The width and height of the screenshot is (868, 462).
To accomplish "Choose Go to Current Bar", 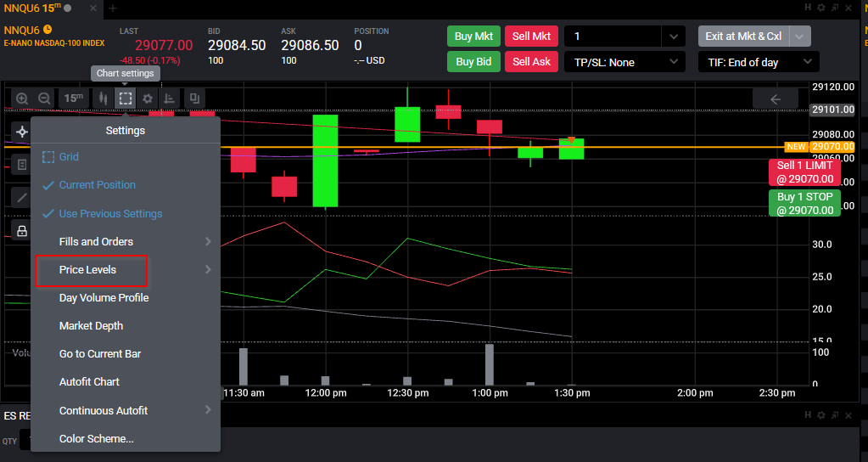I will point(126,354).
